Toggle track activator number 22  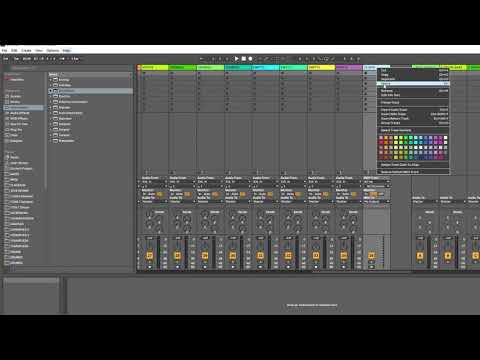[288, 256]
